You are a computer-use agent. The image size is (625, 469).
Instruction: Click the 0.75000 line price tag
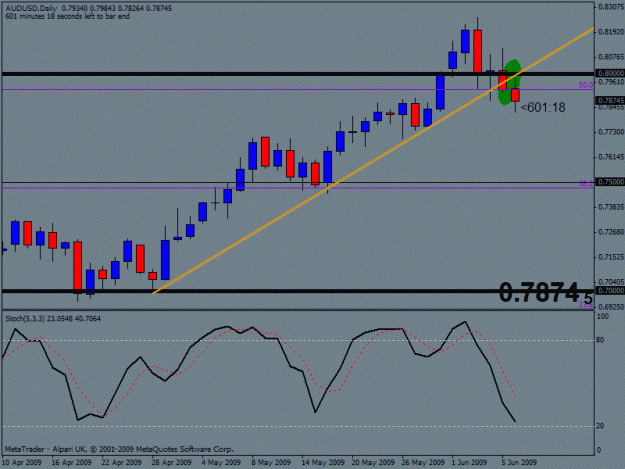tap(610, 182)
